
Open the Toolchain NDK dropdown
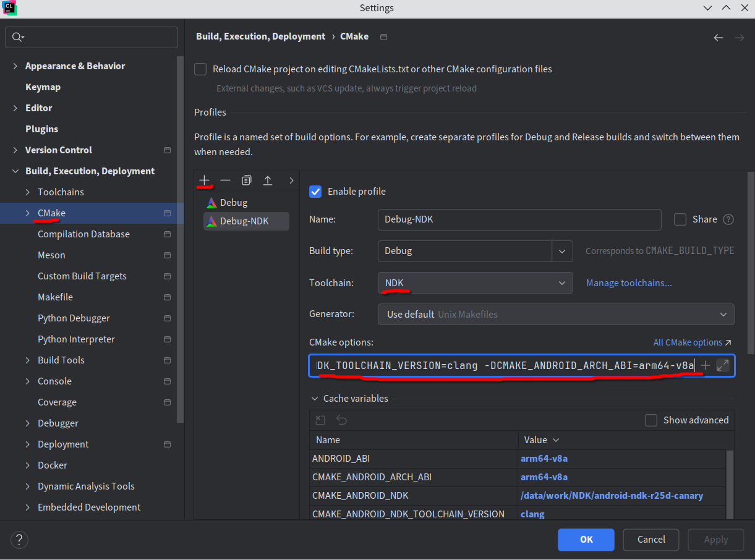tap(475, 283)
